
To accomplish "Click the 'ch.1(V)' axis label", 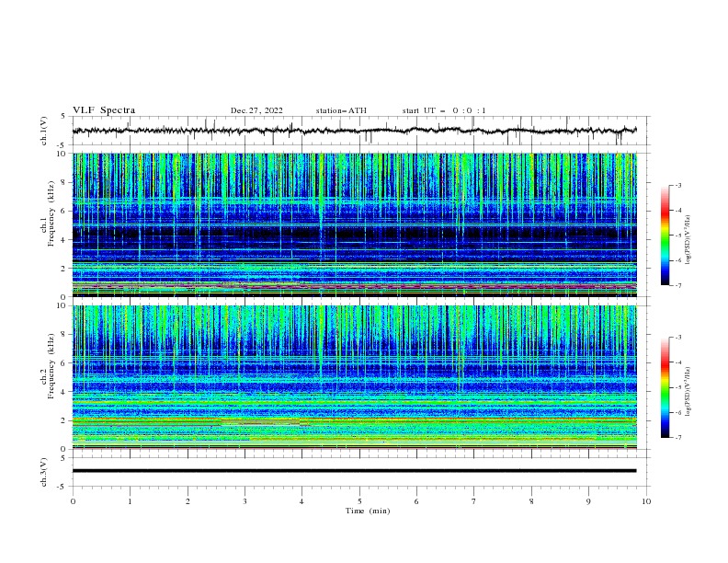I will [44, 131].
